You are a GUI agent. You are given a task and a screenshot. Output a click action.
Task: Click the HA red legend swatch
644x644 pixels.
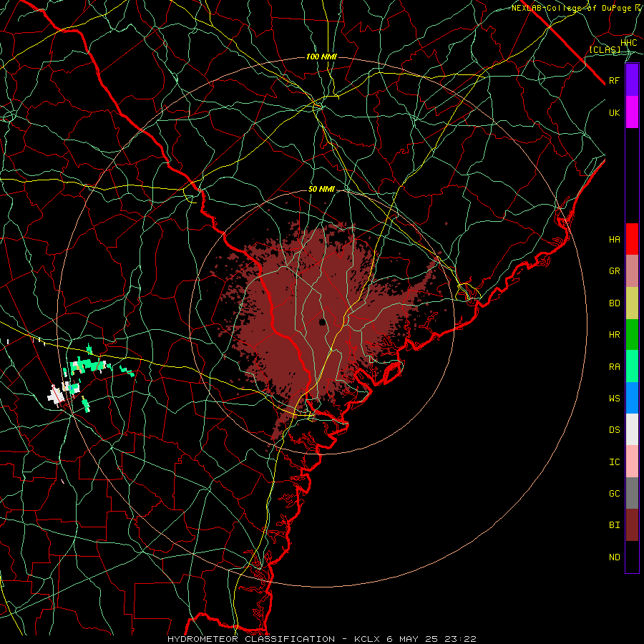(x=632, y=239)
